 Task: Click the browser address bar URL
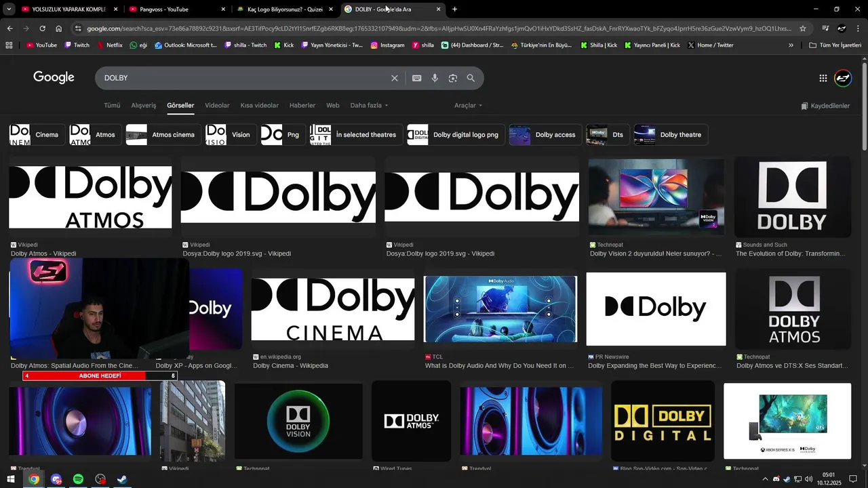439,28
